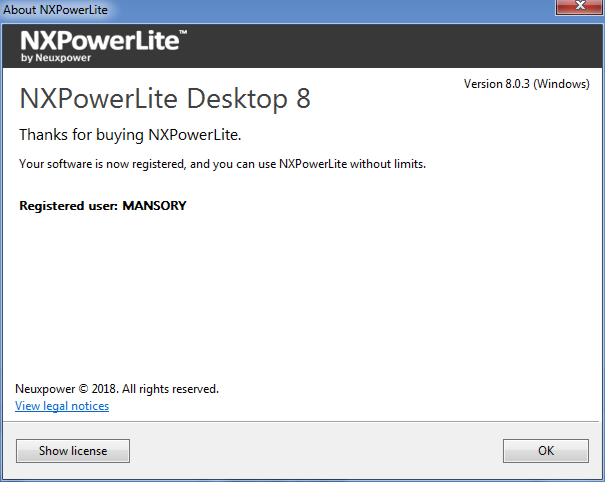Click the "Registered user:" label

coord(68,206)
